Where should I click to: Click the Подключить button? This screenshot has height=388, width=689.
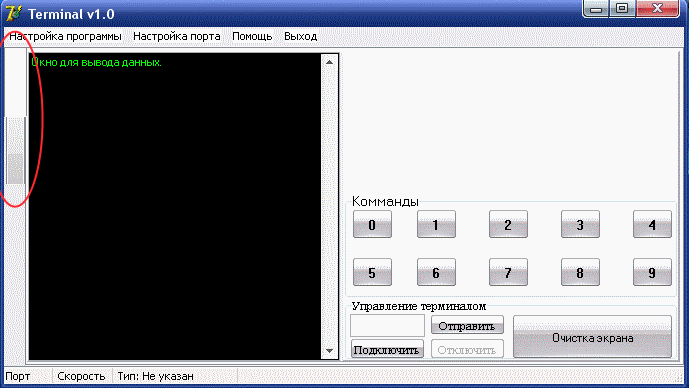point(387,349)
